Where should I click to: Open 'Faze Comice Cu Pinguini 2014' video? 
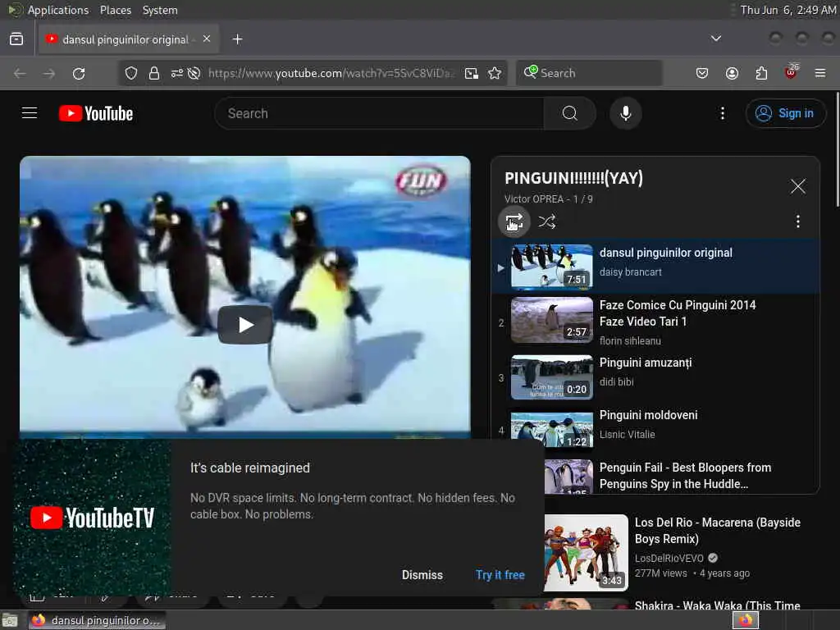coord(678,313)
